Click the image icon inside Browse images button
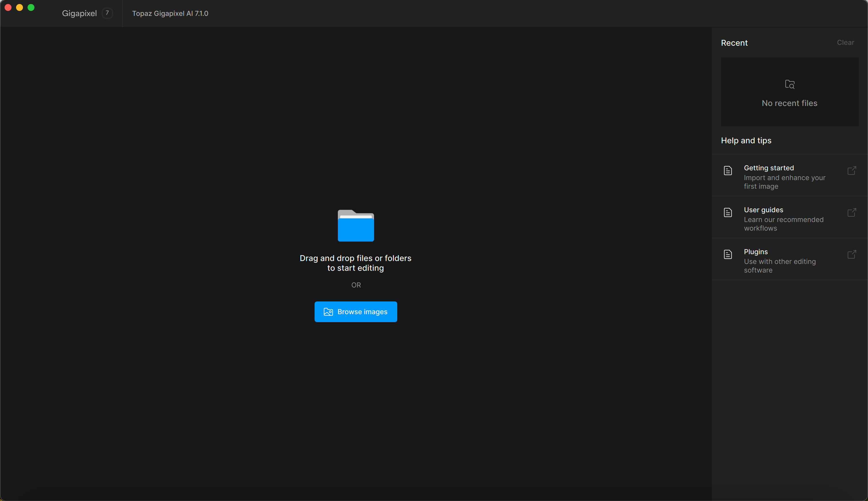This screenshot has height=501, width=868. pyautogui.click(x=328, y=312)
